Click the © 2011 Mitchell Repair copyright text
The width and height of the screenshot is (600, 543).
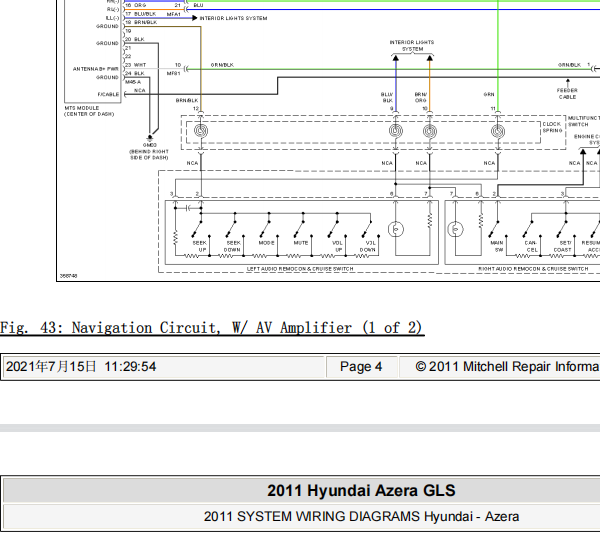[x=507, y=367]
